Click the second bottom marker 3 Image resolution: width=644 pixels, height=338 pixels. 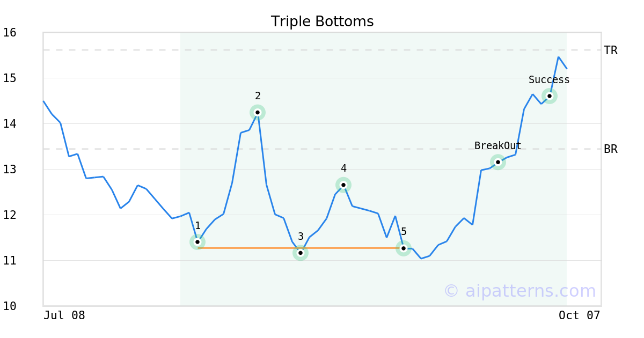[x=301, y=253]
